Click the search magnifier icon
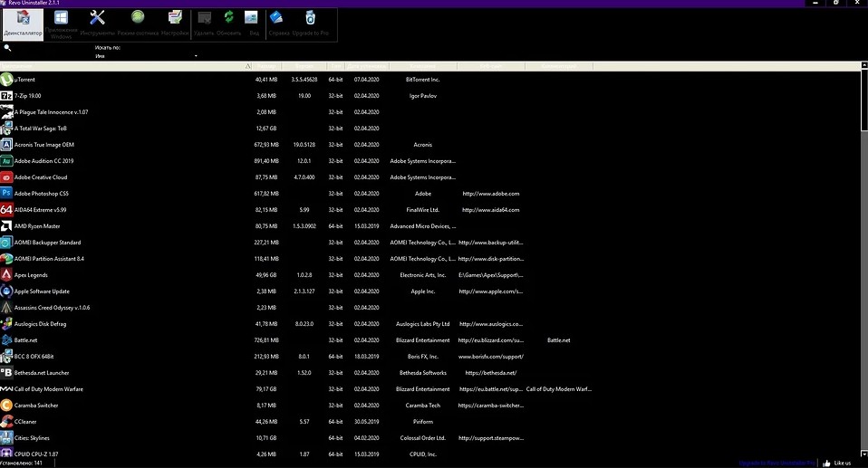The image size is (868, 468). [7, 48]
